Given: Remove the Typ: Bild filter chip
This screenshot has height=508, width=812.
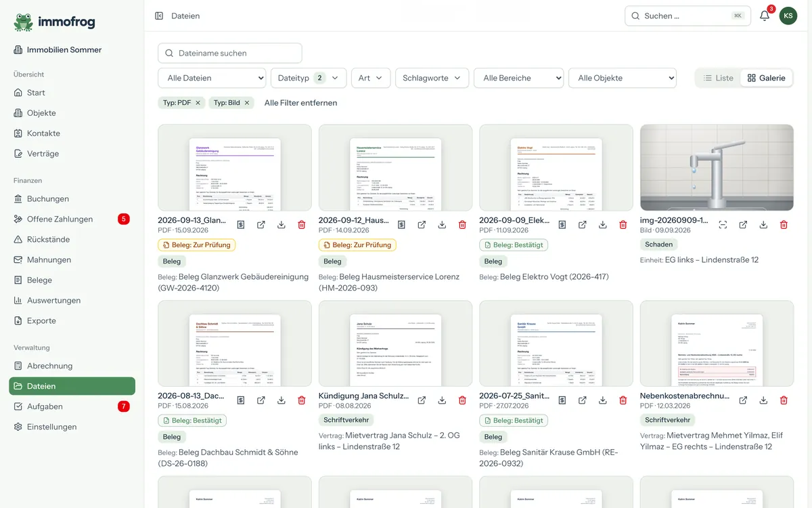Looking at the screenshot, I should tap(247, 103).
